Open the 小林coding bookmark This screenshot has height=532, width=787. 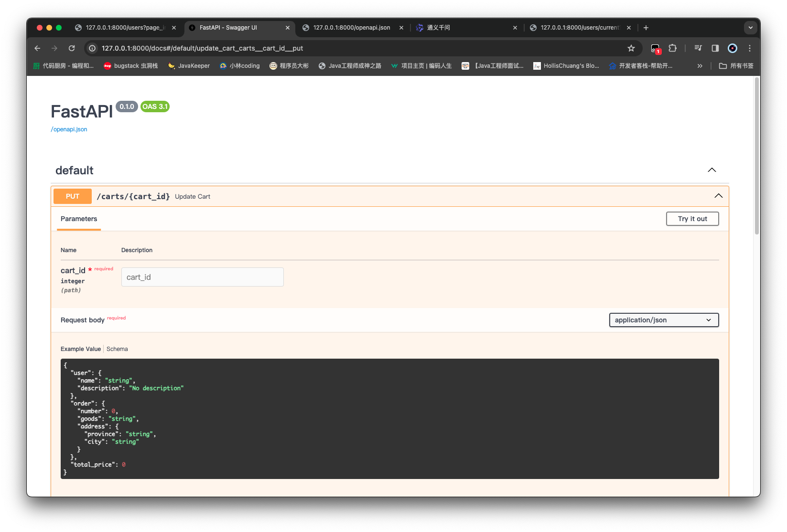click(239, 66)
